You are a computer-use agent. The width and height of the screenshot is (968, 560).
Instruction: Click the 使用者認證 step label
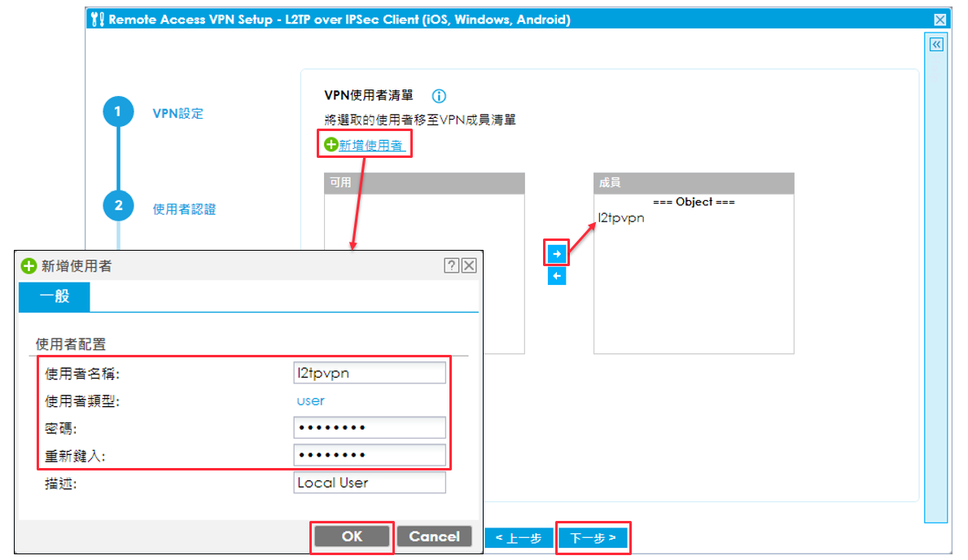pos(185,209)
